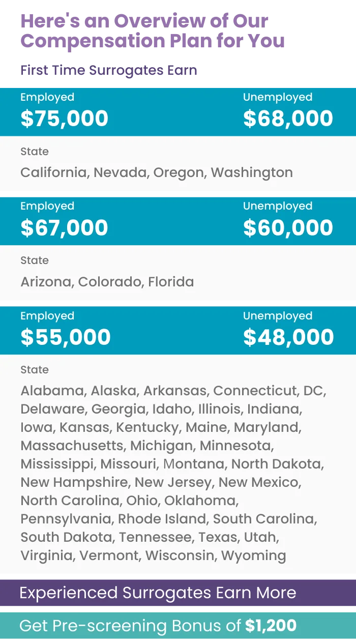This screenshot has height=644, width=356.
Task: Click the Get Pre-screening Bonus banner
Action: coord(158,626)
